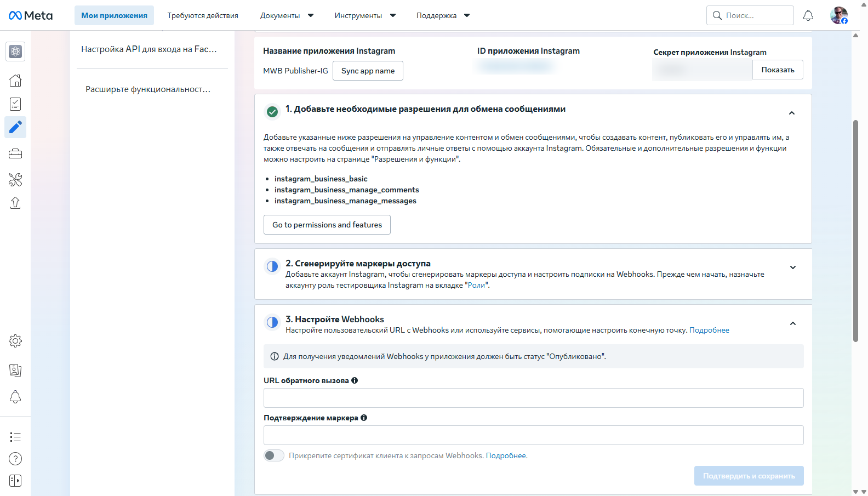Click scrollbar up arrow at top
The image size is (868, 496).
pyautogui.click(x=856, y=35)
